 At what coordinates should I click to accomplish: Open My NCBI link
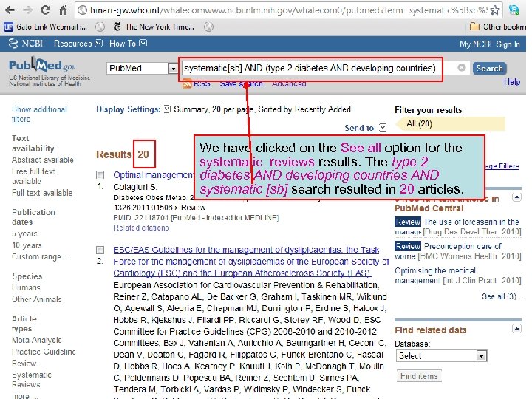pyautogui.click(x=475, y=44)
